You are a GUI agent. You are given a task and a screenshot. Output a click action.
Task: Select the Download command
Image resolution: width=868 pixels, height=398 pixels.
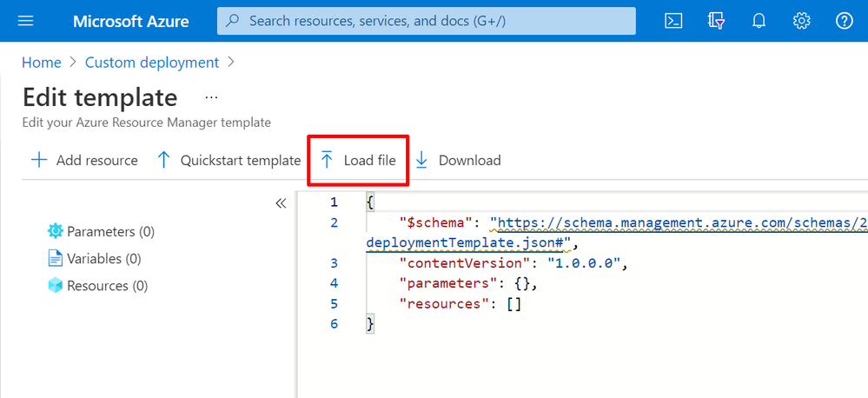click(x=458, y=161)
